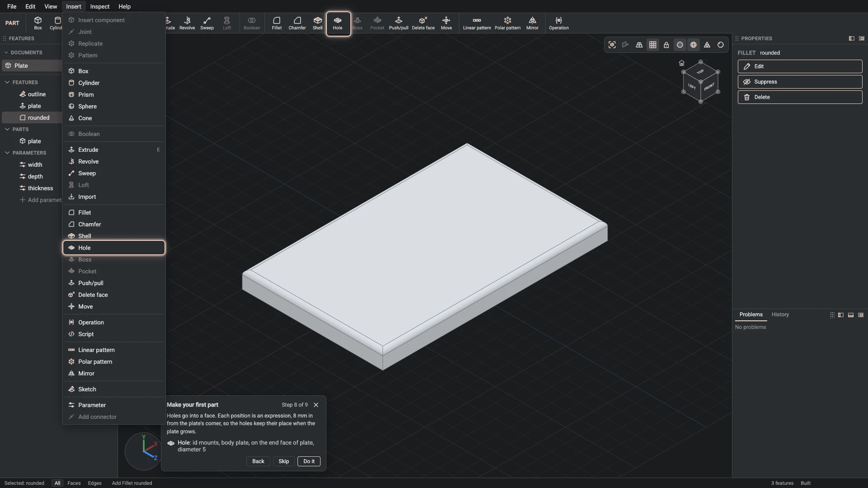Select the Revolve toolbar tool
Screen dimensions: 868x488
pos(187,23)
